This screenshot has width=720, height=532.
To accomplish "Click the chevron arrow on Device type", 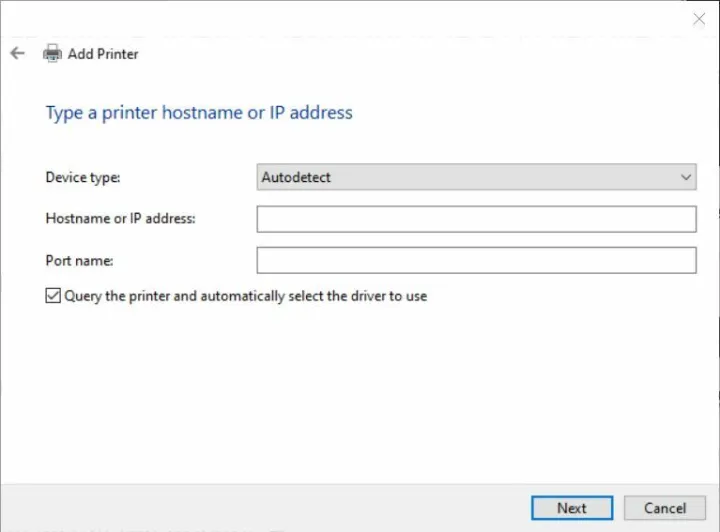I will tap(686, 177).
